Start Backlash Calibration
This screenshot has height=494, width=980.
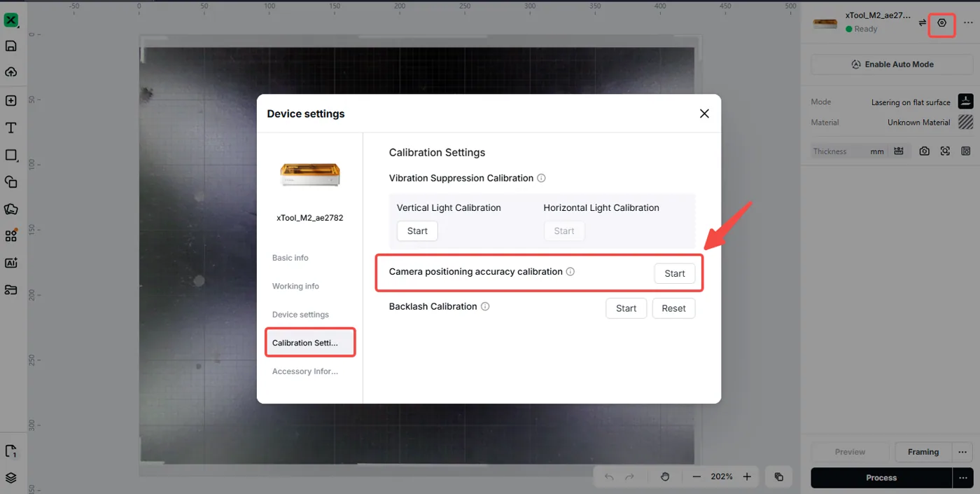tap(626, 308)
